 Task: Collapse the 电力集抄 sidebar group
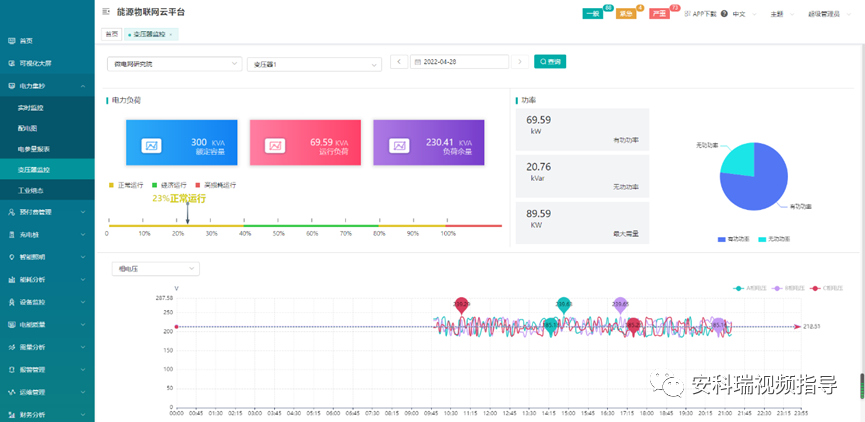(x=47, y=86)
